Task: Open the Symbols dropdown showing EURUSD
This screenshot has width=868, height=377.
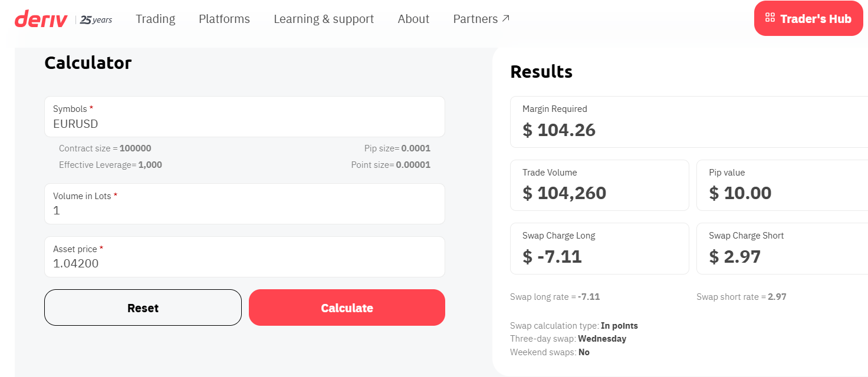Action: click(244, 117)
